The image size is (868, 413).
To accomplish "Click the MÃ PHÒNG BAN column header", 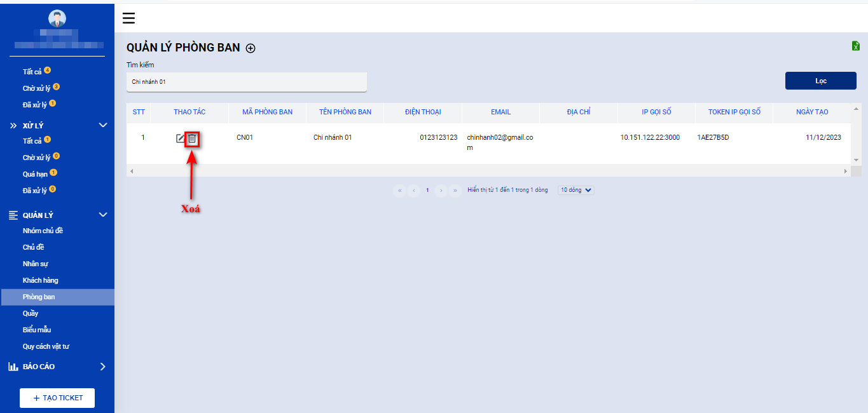I will (x=268, y=112).
